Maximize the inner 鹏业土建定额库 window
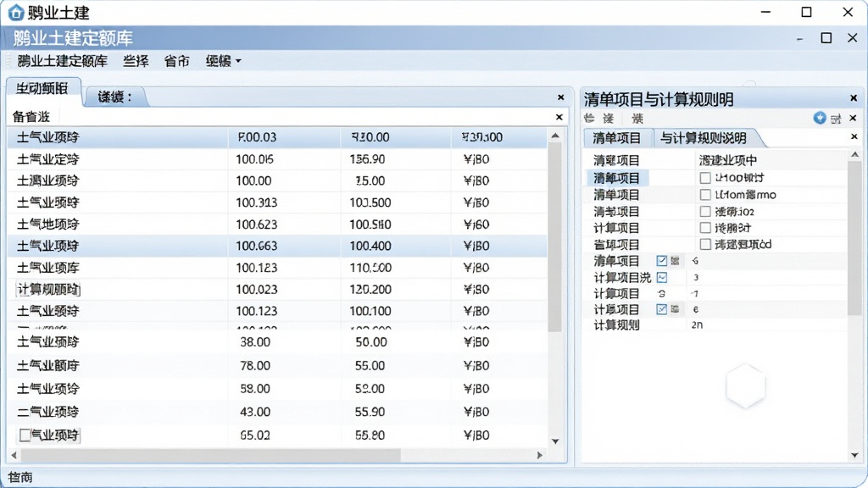The width and height of the screenshot is (868, 488). click(826, 37)
